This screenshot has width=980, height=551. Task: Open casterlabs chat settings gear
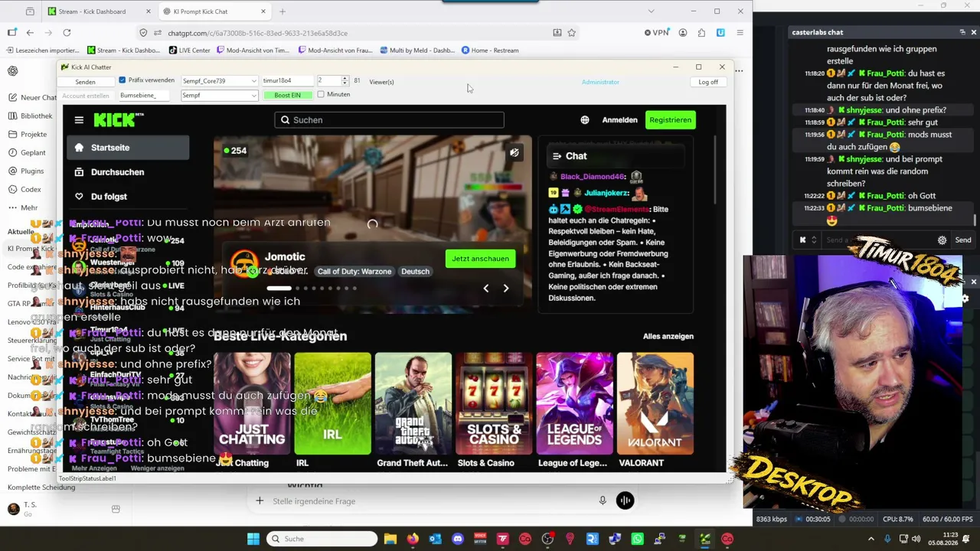942,240
